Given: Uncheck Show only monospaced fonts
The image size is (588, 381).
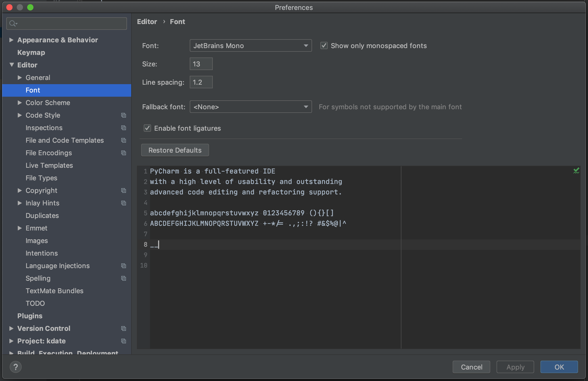Looking at the screenshot, I should (324, 45).
